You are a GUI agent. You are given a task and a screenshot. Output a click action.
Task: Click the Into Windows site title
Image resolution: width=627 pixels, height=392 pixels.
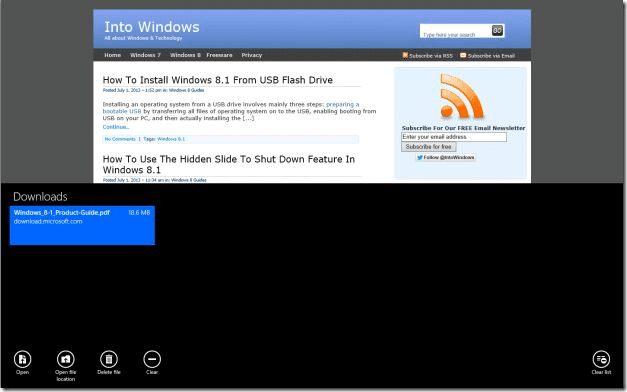point(152,27)
